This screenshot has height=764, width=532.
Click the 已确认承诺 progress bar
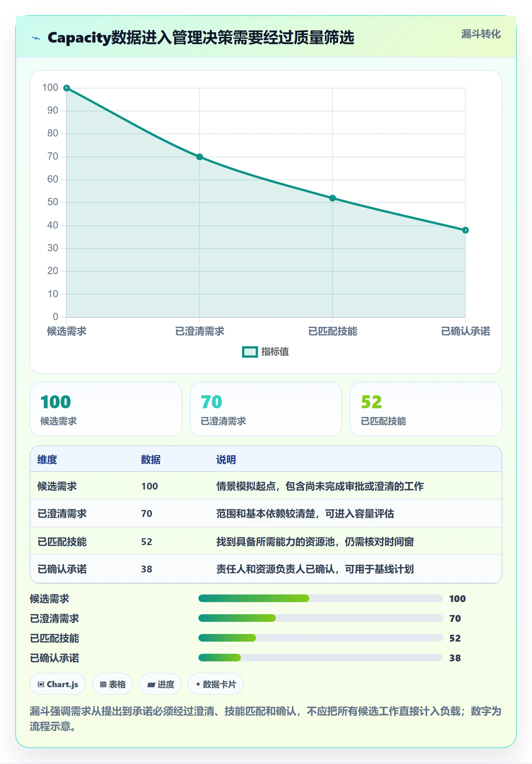click(320, 658)
